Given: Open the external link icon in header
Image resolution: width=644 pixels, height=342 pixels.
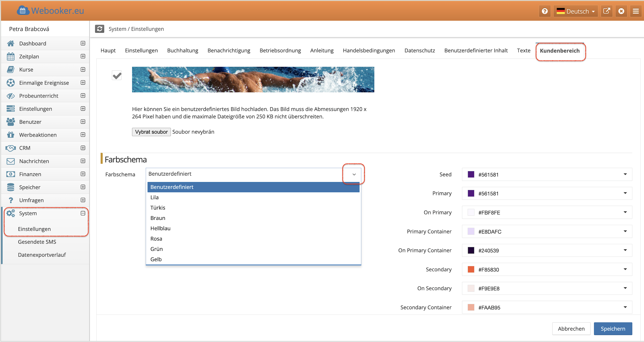Looking at the screenshot, I should tap(606, 11).
